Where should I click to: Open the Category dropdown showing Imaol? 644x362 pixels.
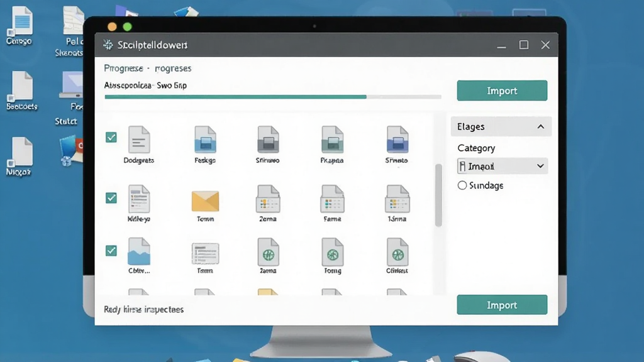[x=502, y=166]
